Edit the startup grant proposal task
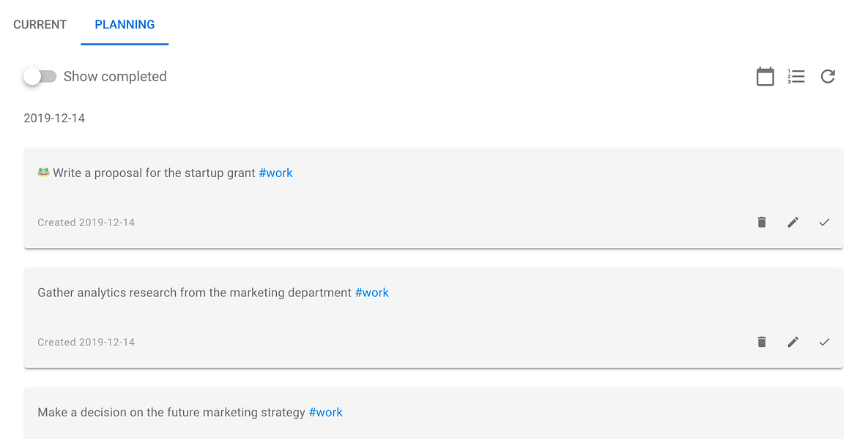 point(793,222)
